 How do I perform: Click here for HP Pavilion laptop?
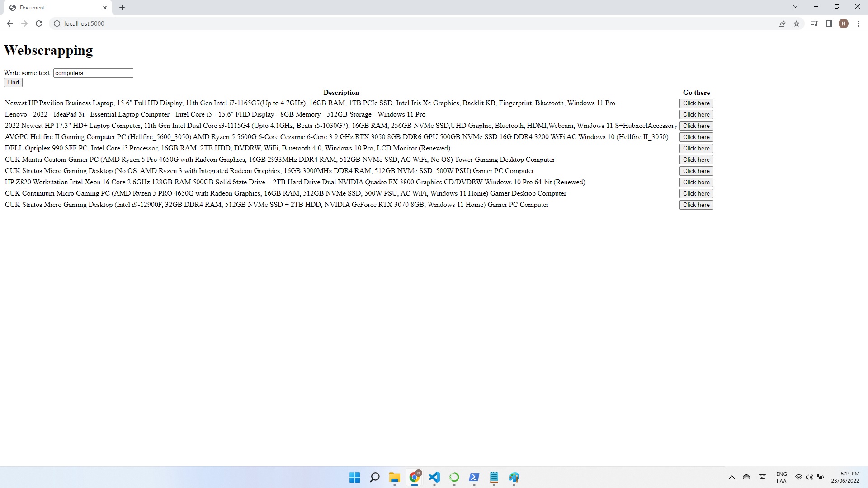(696, 103)
